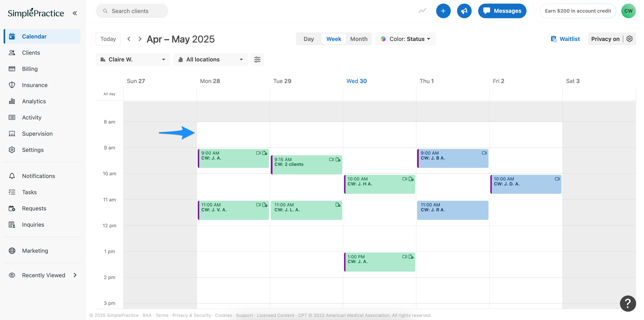The height and width of the screenshot is (320, 644).
Task: Click document icon on Mon 9:00 AM appointment
Action: coord(264,153)
